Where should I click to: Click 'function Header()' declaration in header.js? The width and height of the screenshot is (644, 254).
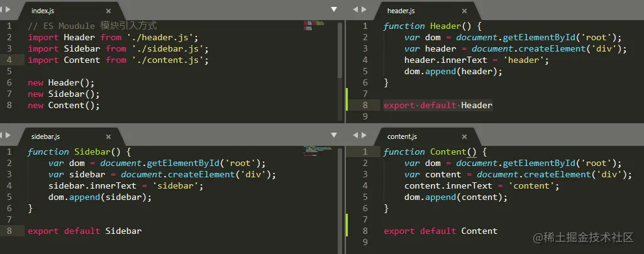click(x=432, y=26)
